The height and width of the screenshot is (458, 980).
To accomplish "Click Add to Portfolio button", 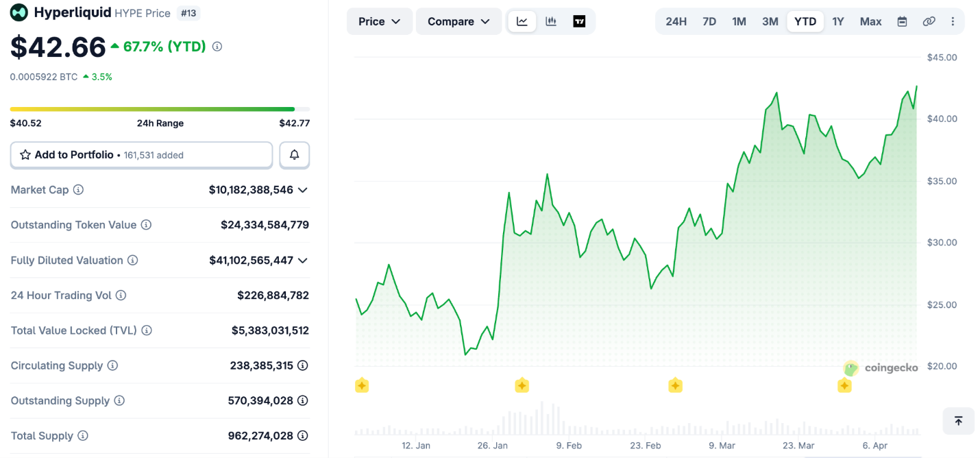I will click(x=141, y=155).
